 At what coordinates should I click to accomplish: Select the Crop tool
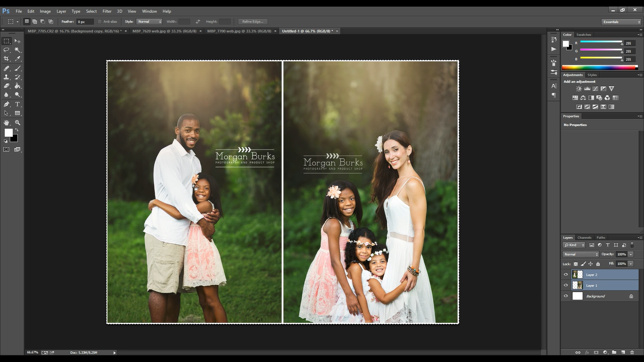pyautogui.click(x=7, y=58)
